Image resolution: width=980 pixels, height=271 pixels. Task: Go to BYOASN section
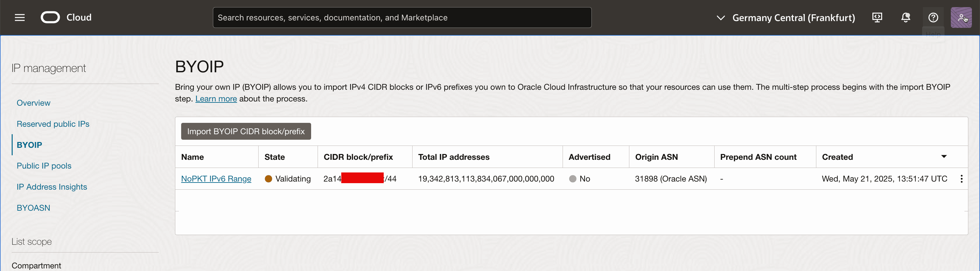[33, 208]
